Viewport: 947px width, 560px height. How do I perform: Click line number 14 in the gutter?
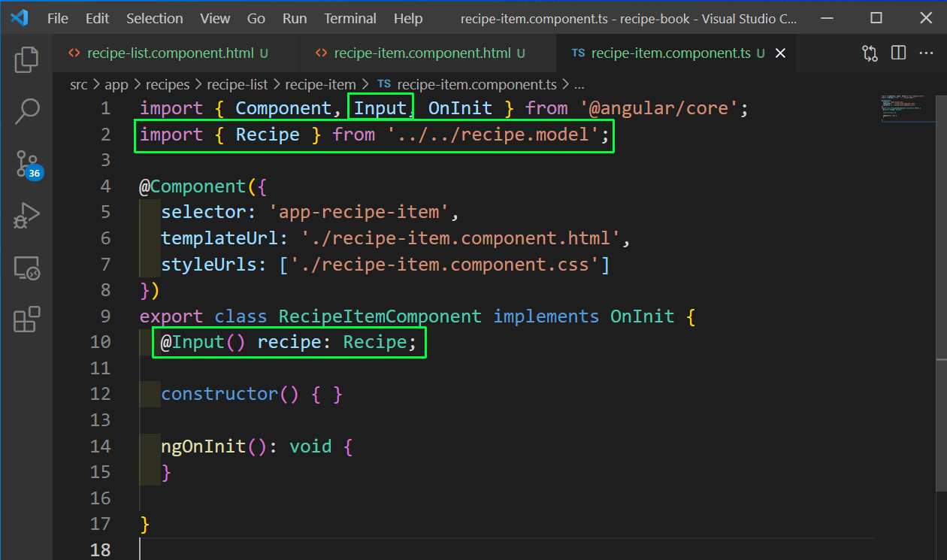pos(100,446)
